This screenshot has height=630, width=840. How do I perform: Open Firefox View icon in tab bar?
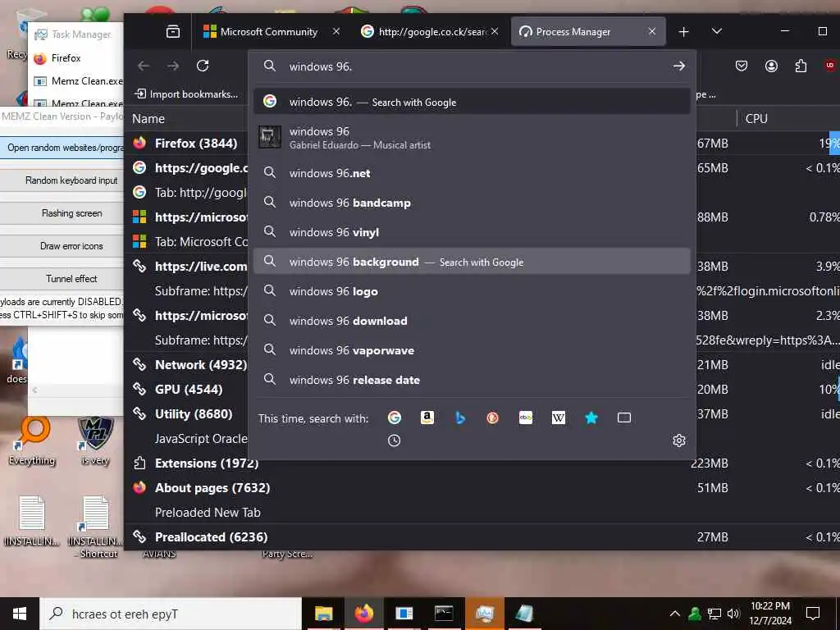point(173,32)
